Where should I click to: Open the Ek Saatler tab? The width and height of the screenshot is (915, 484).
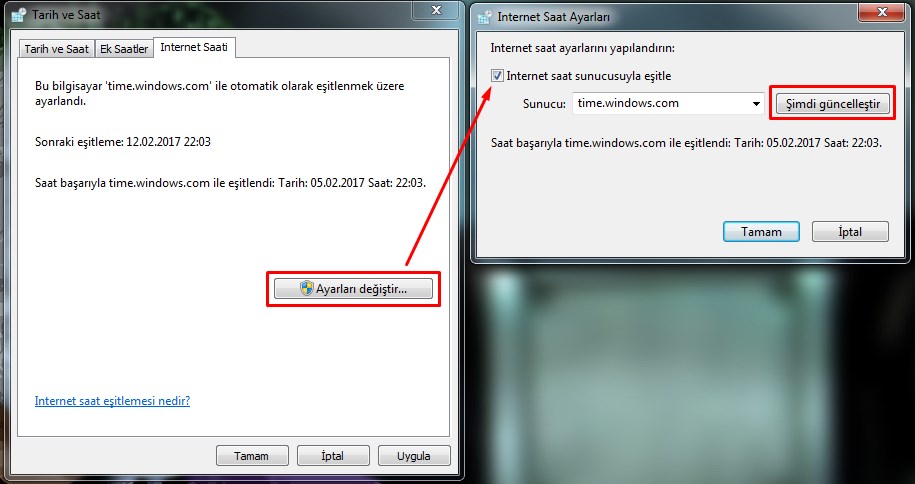(124, 48)
